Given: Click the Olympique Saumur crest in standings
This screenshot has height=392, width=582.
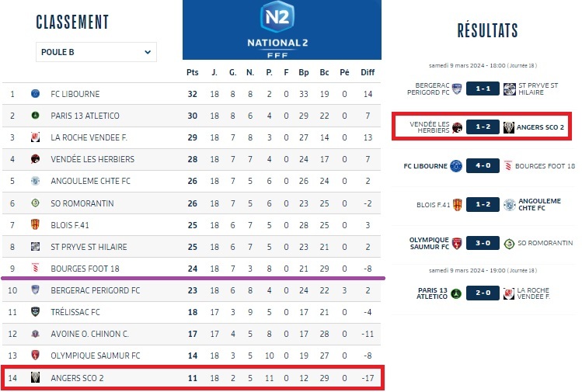Looking at the screenshot, I should click(x=35, y=356).
